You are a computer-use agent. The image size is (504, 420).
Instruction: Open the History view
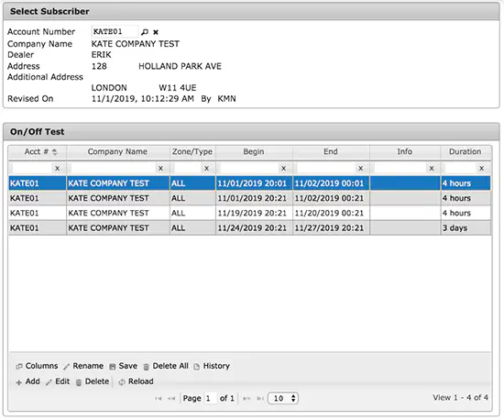pos(212,366)
